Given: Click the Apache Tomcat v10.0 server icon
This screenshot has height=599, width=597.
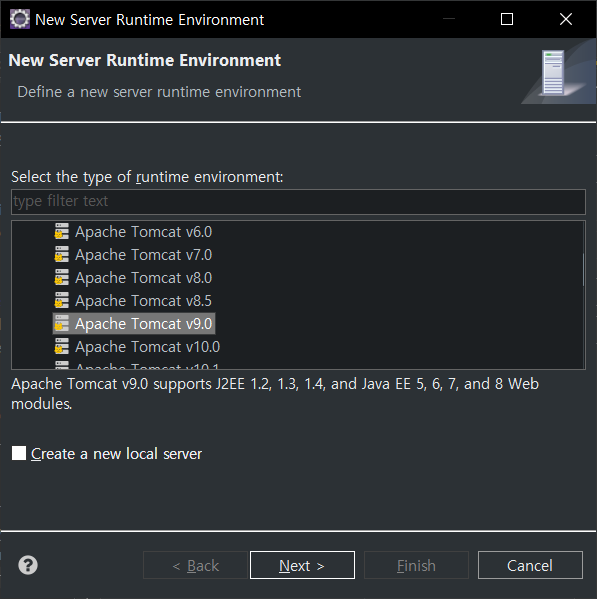Looking at the screenshot, I should click(61, 346).
